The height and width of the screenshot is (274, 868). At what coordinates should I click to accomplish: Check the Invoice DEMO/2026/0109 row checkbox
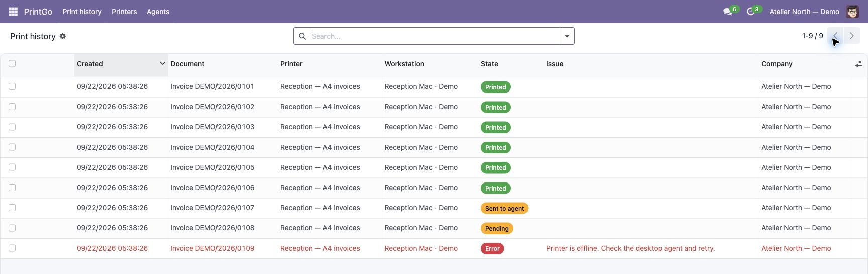12,248
